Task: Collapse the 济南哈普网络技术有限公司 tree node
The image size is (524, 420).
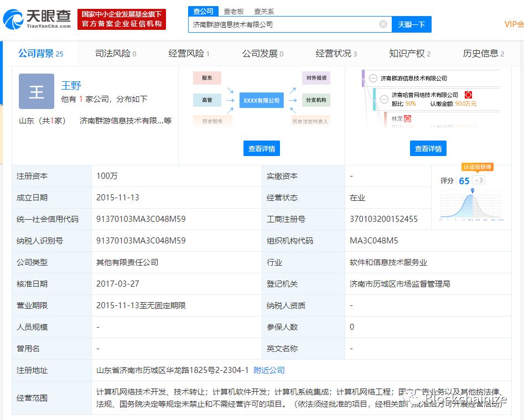Action: coord(385,99)
